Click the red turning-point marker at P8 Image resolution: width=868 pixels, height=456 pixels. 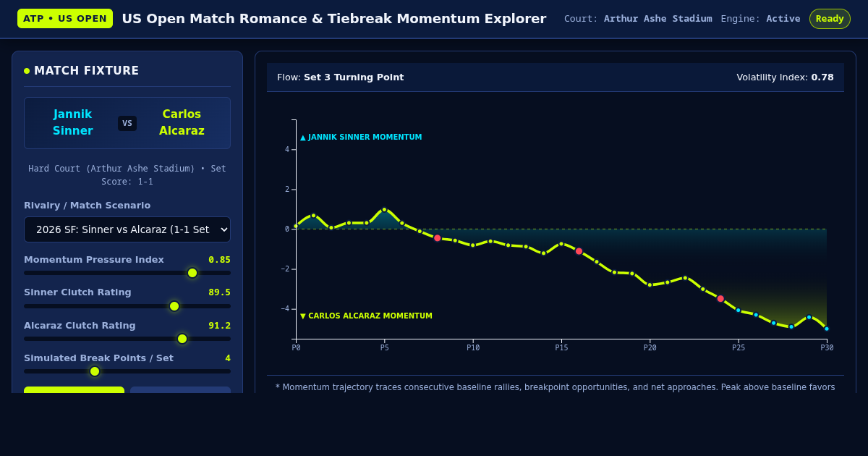438,238
